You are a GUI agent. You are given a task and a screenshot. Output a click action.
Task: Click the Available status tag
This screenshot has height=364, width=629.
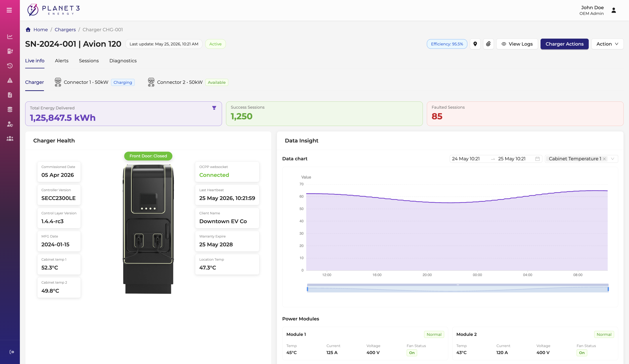point(216,82)
